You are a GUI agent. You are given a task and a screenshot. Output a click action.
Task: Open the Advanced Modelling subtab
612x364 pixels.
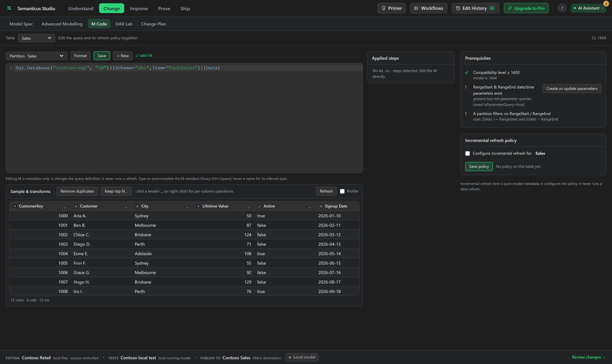tap(62, 24)
